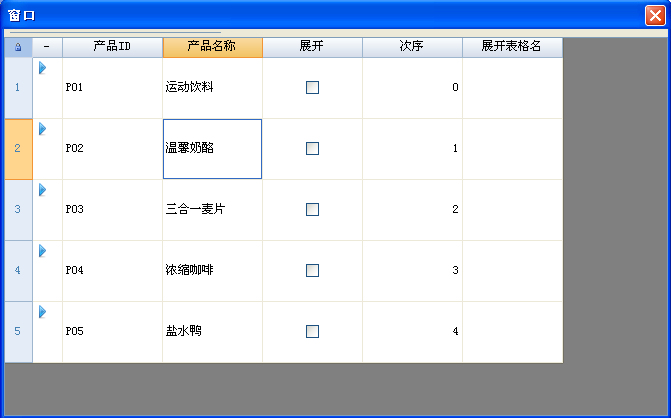
Task: Select row header number 4
Action: pos(18,271)
